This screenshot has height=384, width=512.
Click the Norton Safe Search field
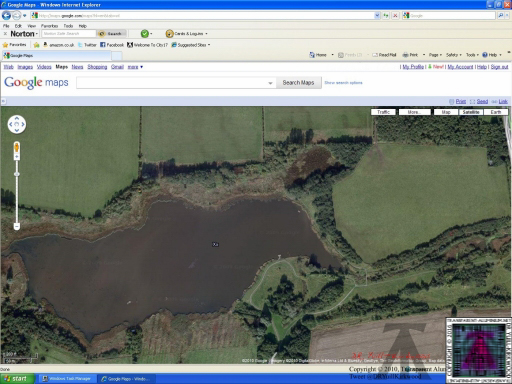pyautogui.click(x=69, y=34)
